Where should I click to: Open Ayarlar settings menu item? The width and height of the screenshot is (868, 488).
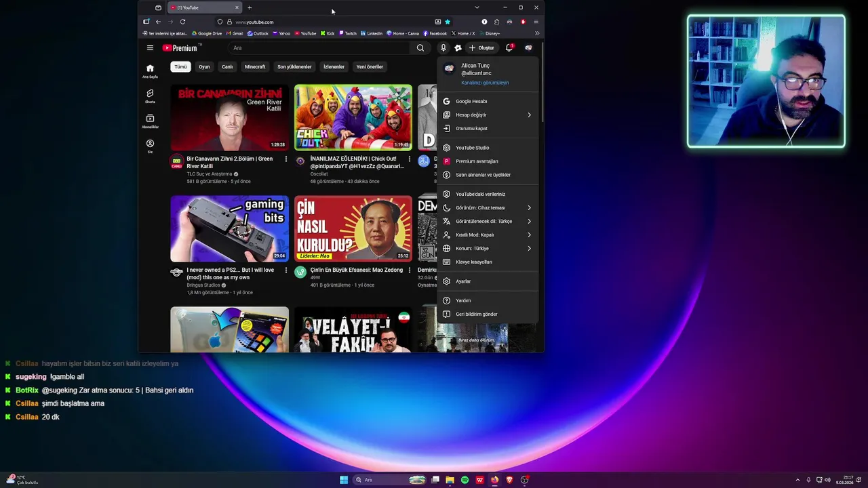pos(488,281)
